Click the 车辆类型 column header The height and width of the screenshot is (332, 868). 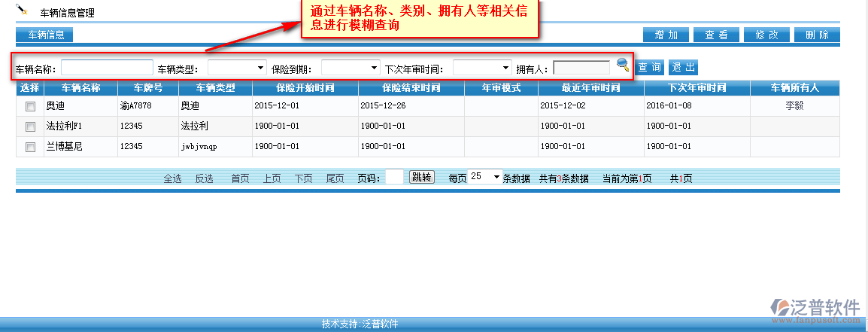click(215, 88)
